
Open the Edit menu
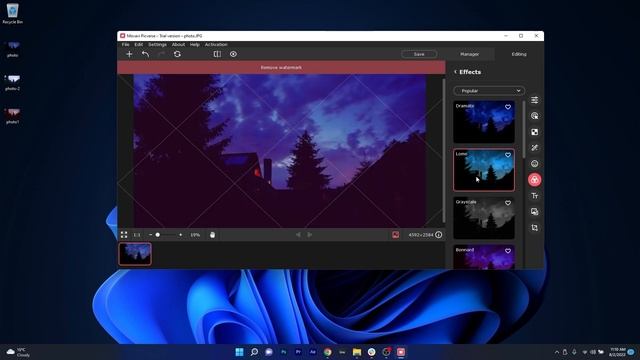pos(139,44)
